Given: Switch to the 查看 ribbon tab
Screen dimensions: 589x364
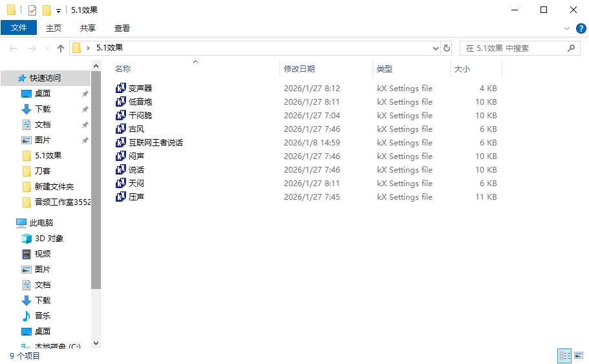Looking at the screenshot, I should pos(122,28).
